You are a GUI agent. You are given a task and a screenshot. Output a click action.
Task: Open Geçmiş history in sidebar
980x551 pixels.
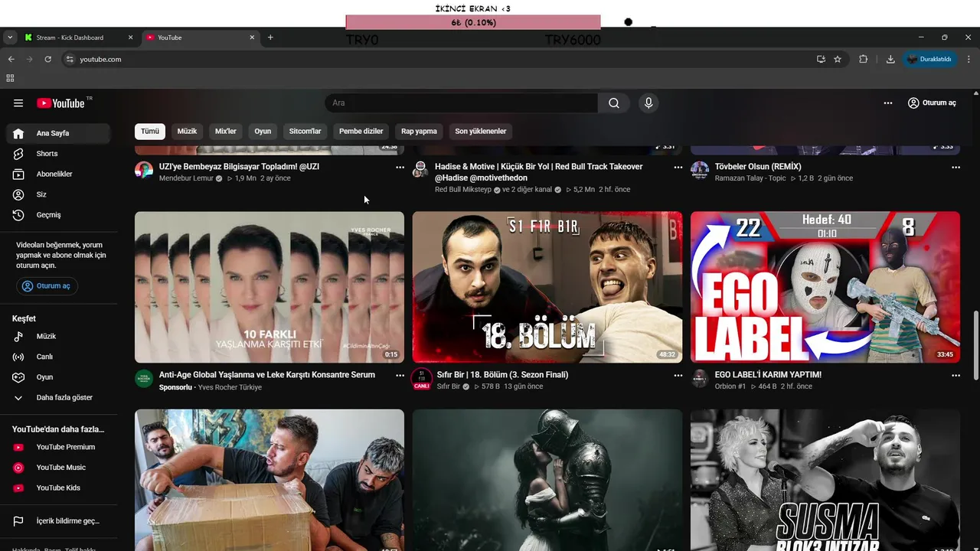(60, 215)
